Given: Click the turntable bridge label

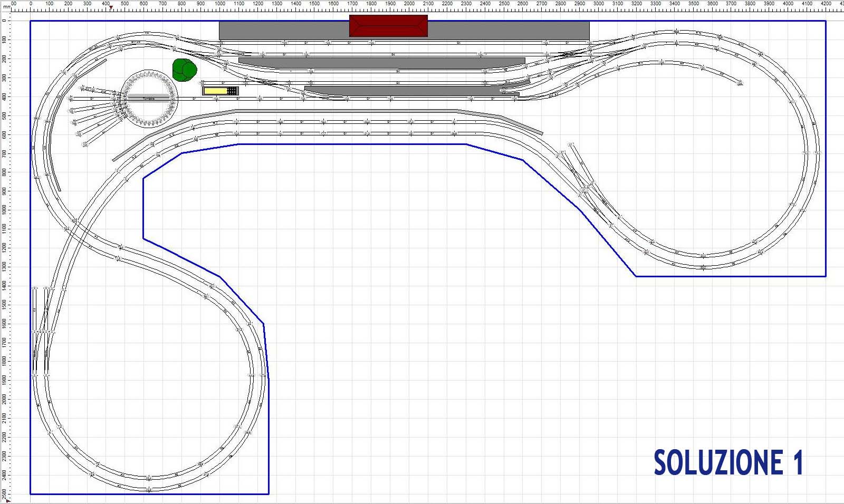Looking at the screenshot, I should point(149,99).
